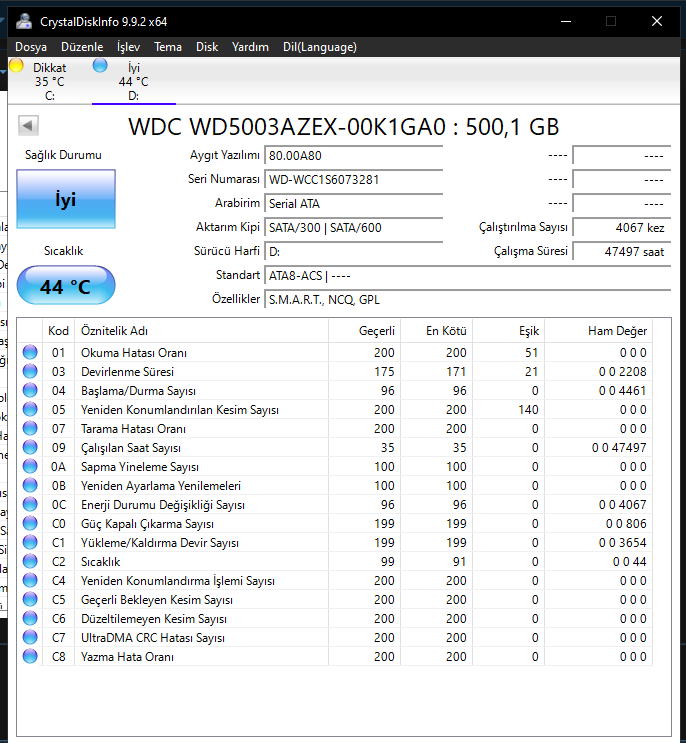Click the 44 °C temperature button
The height and width of the screenshot is (743, 686).
point(66,286)
